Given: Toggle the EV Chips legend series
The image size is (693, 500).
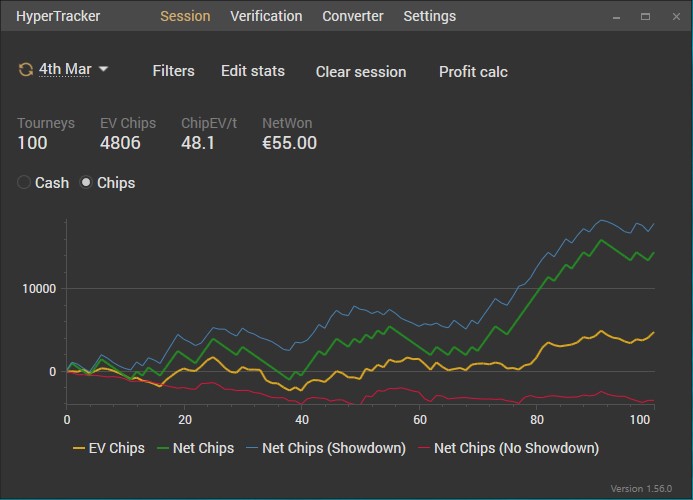Looking at the screenshot, I should coord(109,448).
